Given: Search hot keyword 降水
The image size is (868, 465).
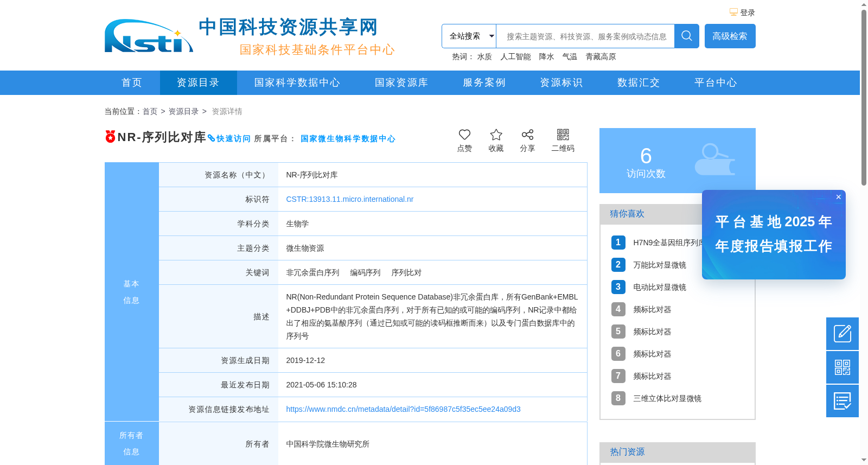Looking at the screenshot, I should click(x=546, y=56).
